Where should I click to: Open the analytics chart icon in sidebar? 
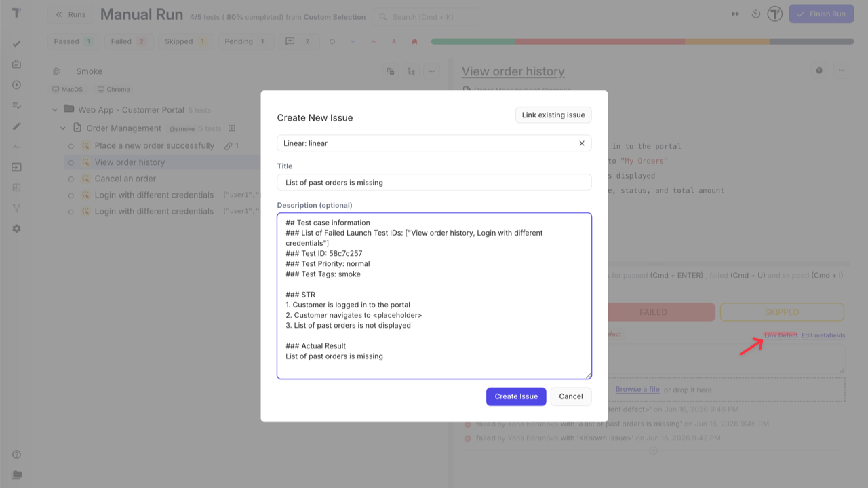click(x=16, y=187)
